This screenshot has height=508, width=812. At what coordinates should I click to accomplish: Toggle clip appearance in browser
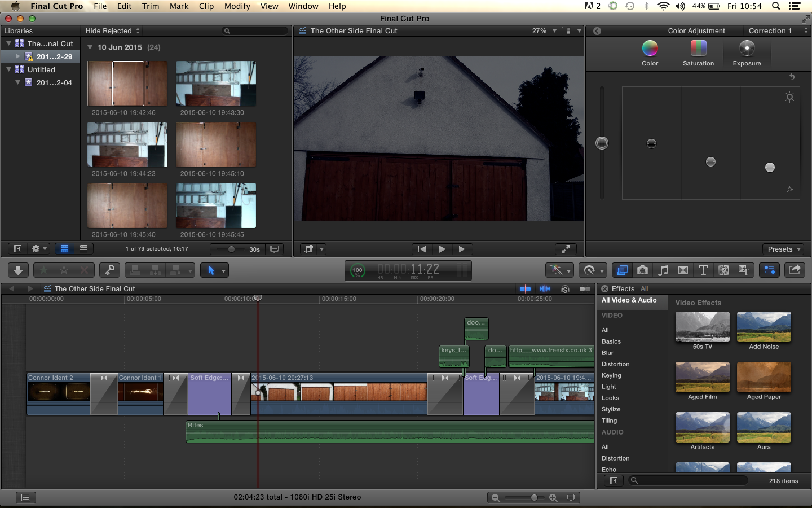(x=275, y=249)
